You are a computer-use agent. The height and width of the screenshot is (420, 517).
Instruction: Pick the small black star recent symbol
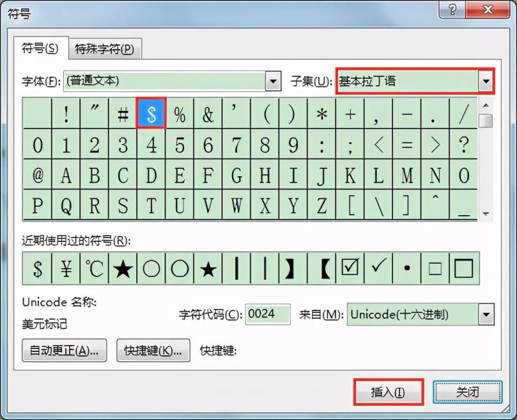tap(208, 268)
